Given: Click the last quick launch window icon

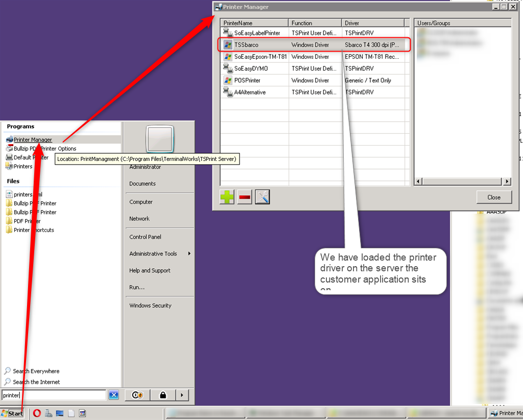Looking at the screenshot, I should (x=82, y=413).
